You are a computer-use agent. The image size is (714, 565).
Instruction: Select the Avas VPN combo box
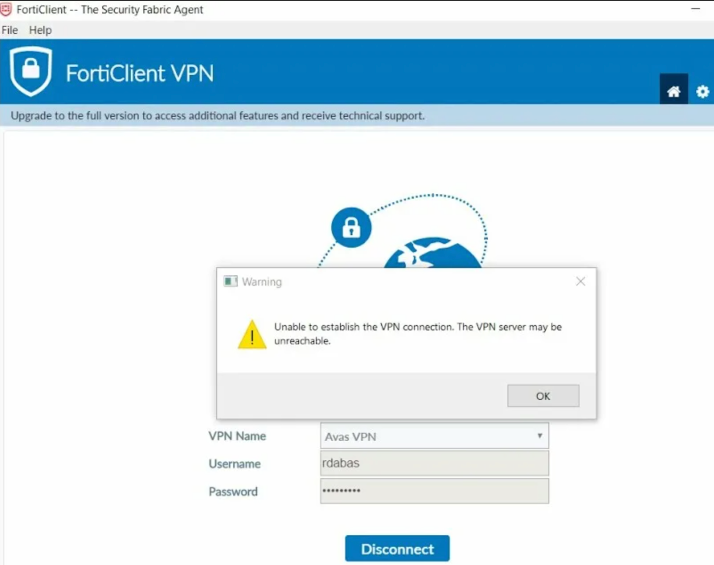(x=434, y=436)
